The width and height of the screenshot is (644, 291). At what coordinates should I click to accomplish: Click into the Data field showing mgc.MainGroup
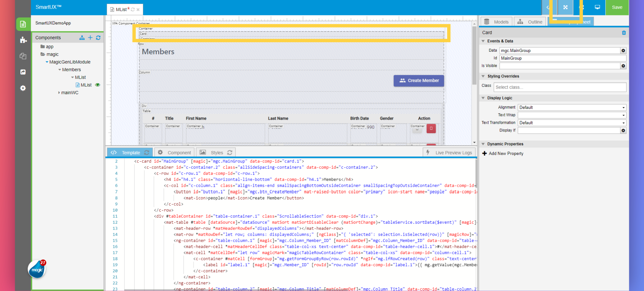pyautogui.click(x=559, y=51)
